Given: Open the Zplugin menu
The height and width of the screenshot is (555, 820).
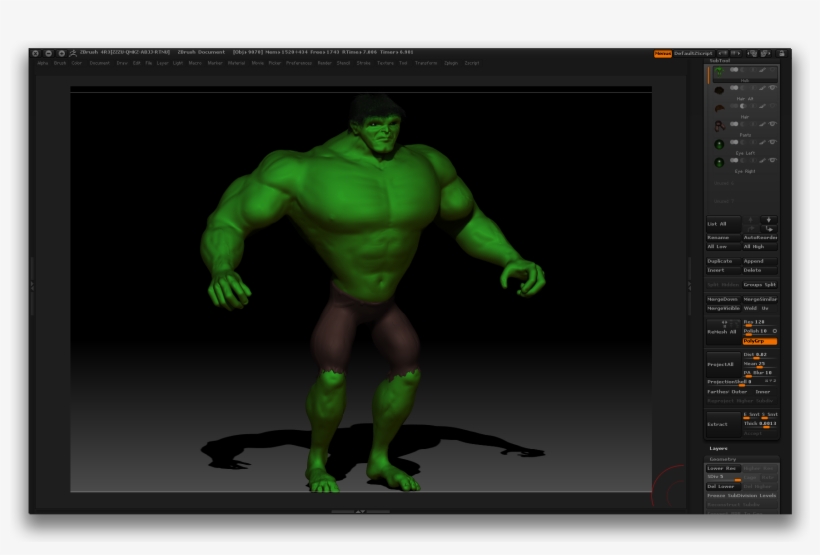Looking at the screenshot, I should 451,63.
